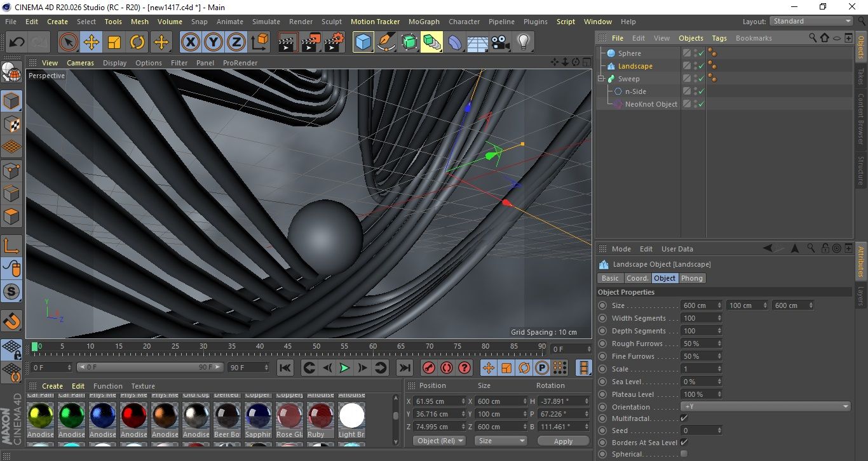Collapse the Sweep object tree
Image resolution: width=868 pixels, height=461 pixels.
[601, 79]
